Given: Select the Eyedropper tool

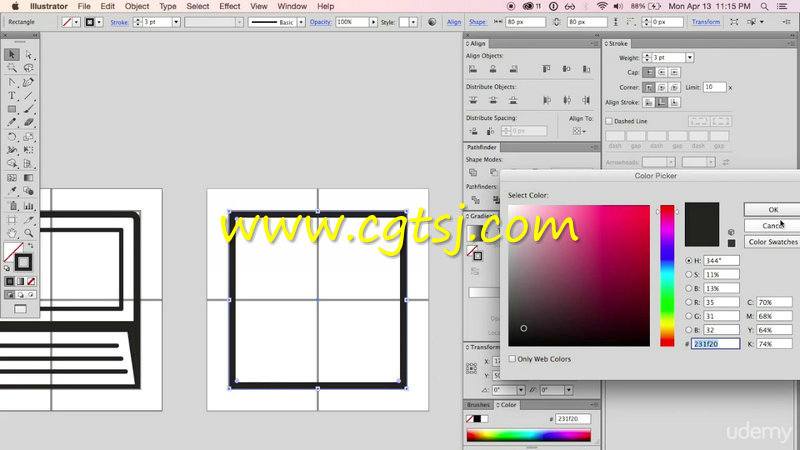Looking at the screenshot, I should (x=12, y=191).
